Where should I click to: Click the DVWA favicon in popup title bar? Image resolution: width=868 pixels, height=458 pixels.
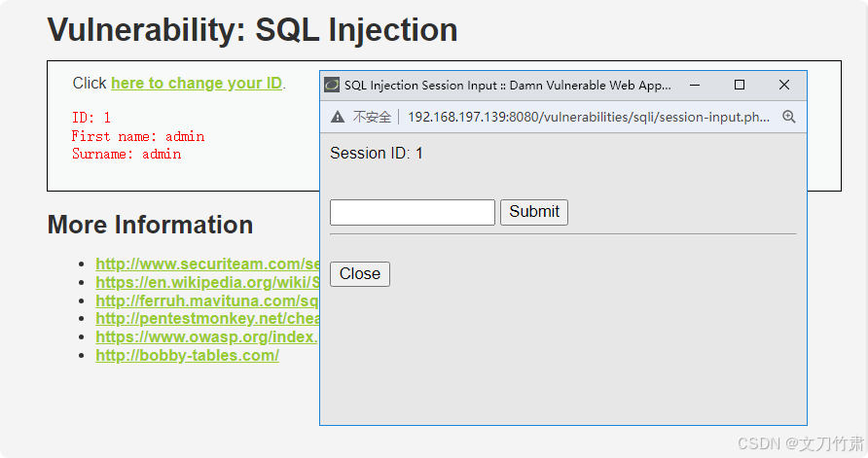(x=333, y=86)
